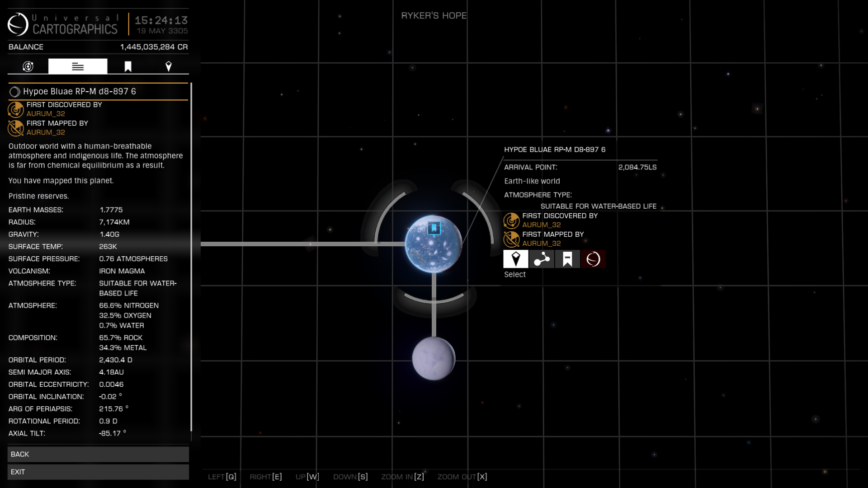This screenshot has width=868, height=488.
Task: Click the First Mapped By icon in popup
Action: [512, 239]
